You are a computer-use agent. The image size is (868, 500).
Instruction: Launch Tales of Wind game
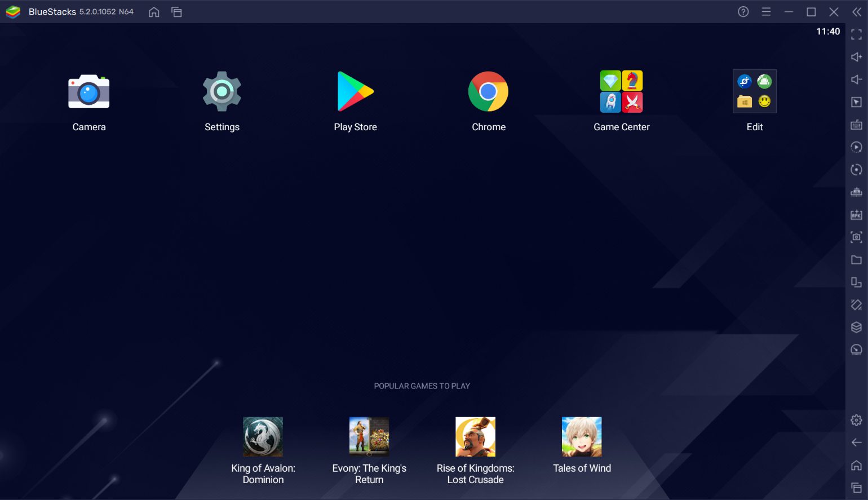click(582, 437)
